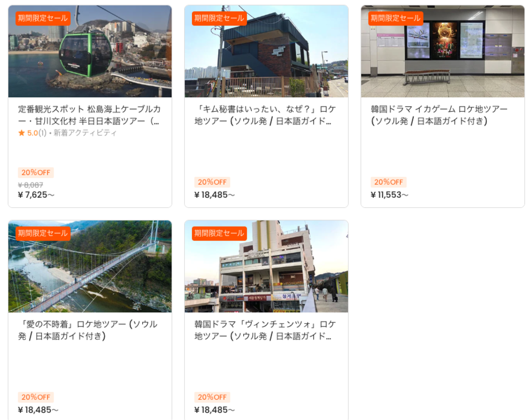
Task: Click the ¥11,553 price label
Action: pos(389,195)
